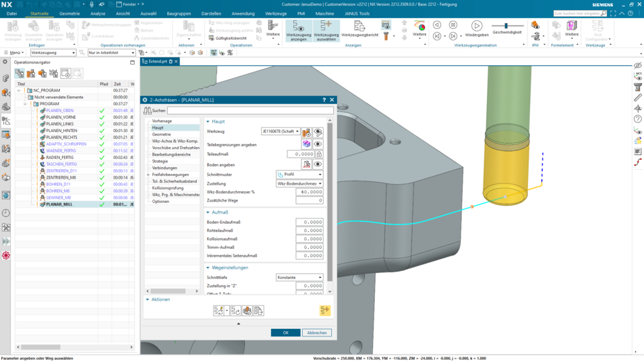Open the Menü button
This screenshot has height=362, width=644.
(13, 53)
